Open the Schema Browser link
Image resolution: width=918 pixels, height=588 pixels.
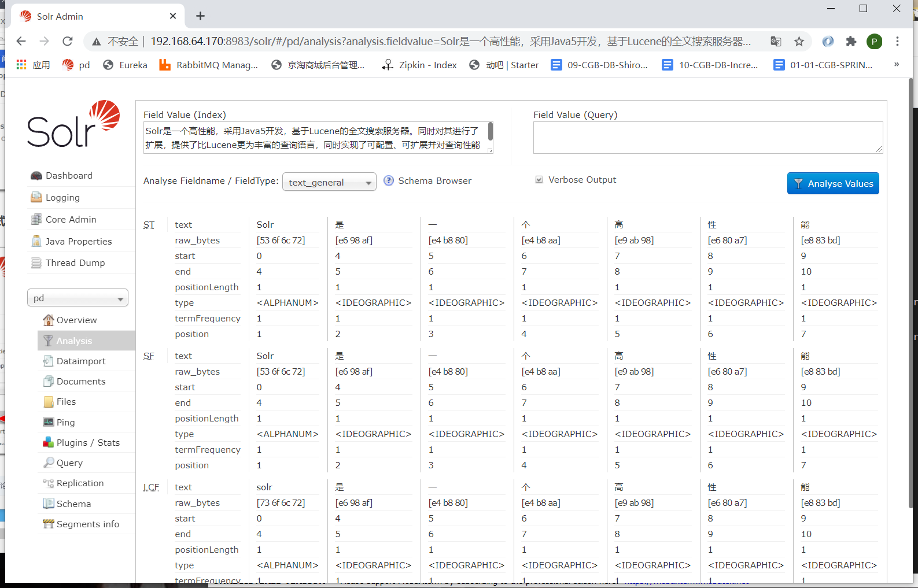tap(434, 181)
